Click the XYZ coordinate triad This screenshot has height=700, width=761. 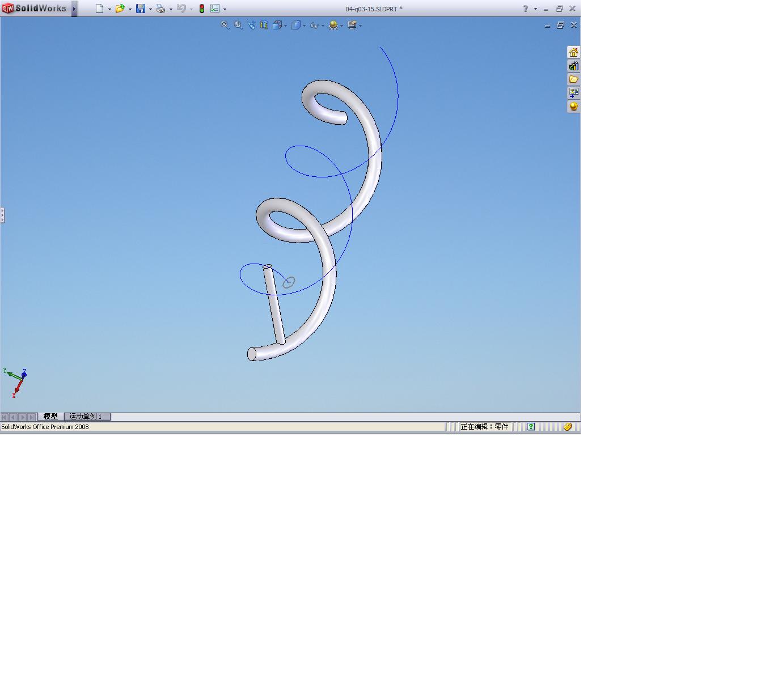15,383
